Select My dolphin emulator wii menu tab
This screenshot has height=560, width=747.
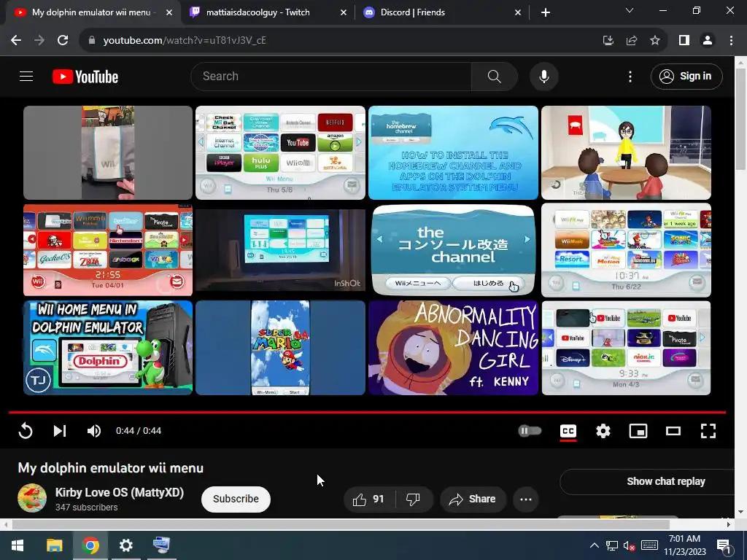point(90,12)
